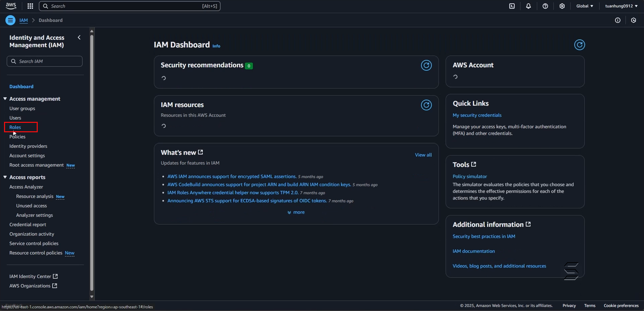
Task: Open the Info link beside IAM Dashboard
Action: pyautogui.click(x=216, y=46)
